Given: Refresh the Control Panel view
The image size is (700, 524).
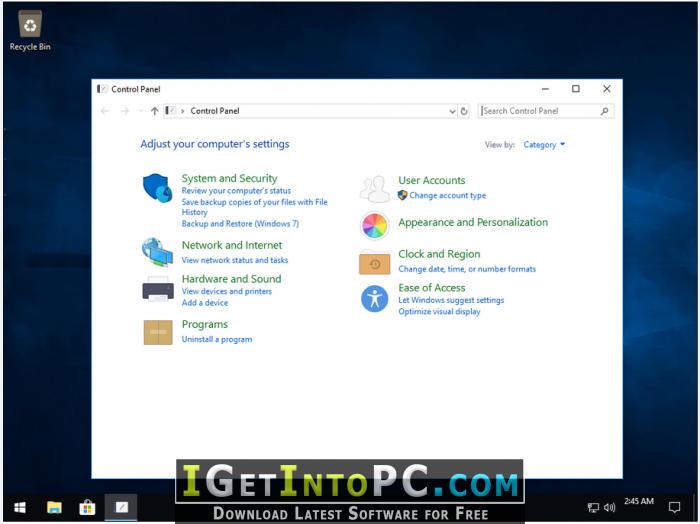Looking at the screenshot, I should pyautogui.click(x=464, y=111).
